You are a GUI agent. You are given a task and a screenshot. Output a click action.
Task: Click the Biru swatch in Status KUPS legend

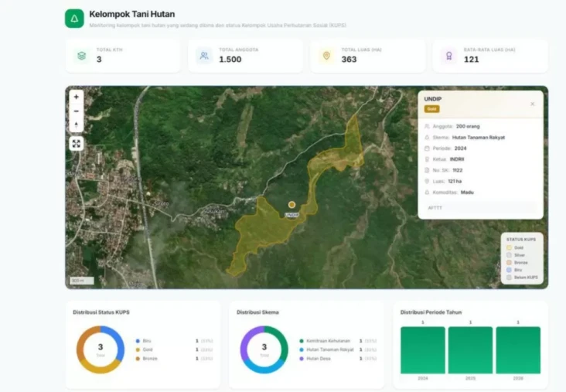(509, 270)
